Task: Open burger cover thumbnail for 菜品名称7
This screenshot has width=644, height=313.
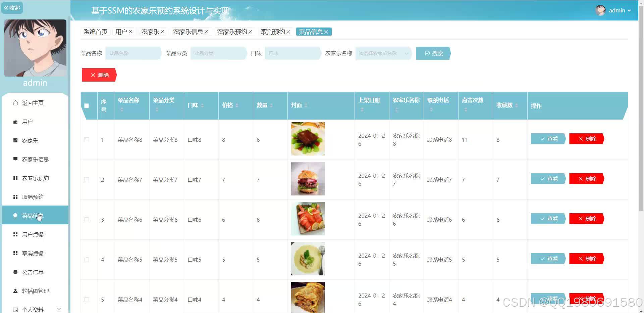Action: click(x=308, y=179)
